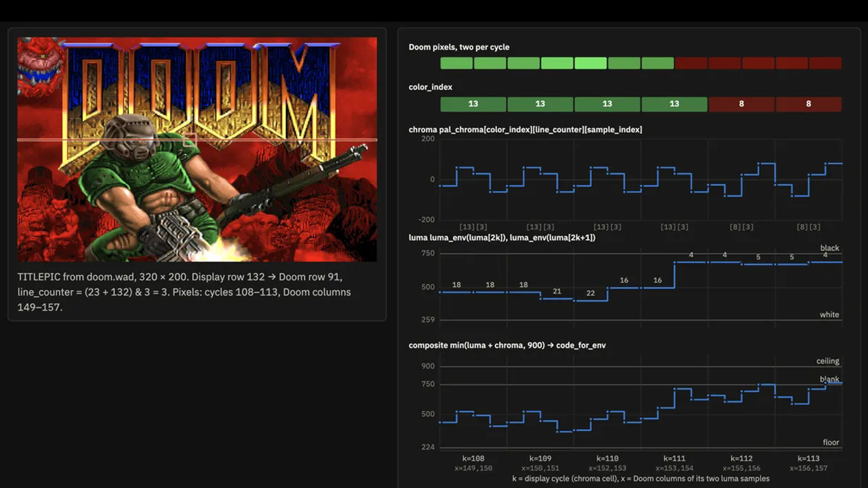Click the 'white' level label in luma chart
868x488 pixels.
[829, 314]
